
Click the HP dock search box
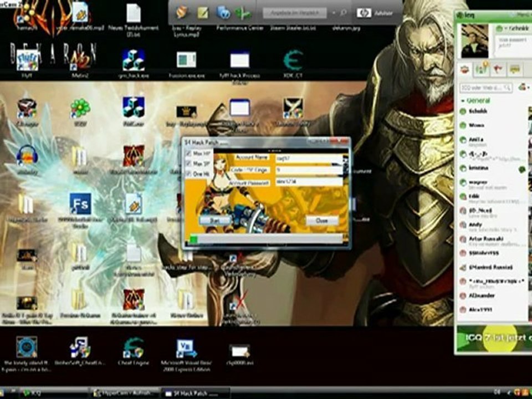[x=294, y=13]
